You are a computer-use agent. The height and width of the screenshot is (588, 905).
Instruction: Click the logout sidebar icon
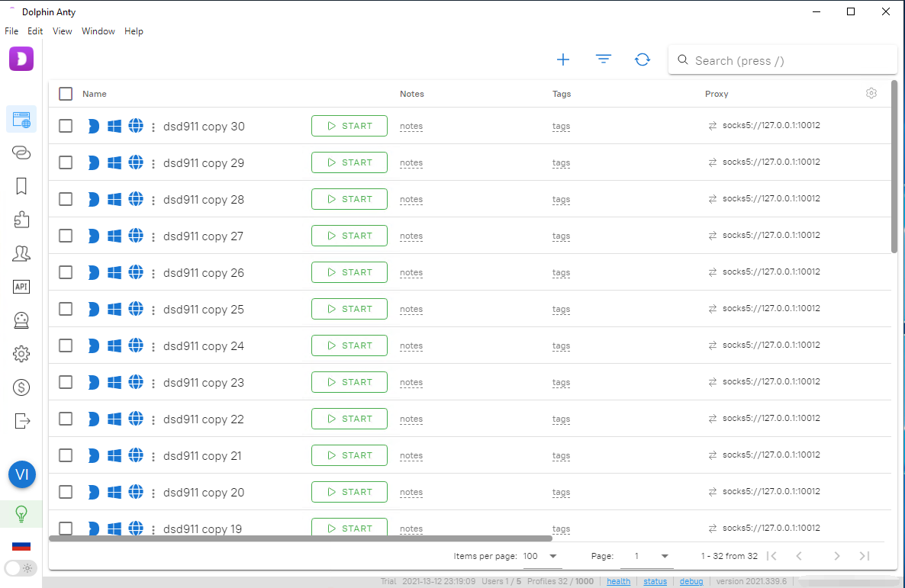21,421
